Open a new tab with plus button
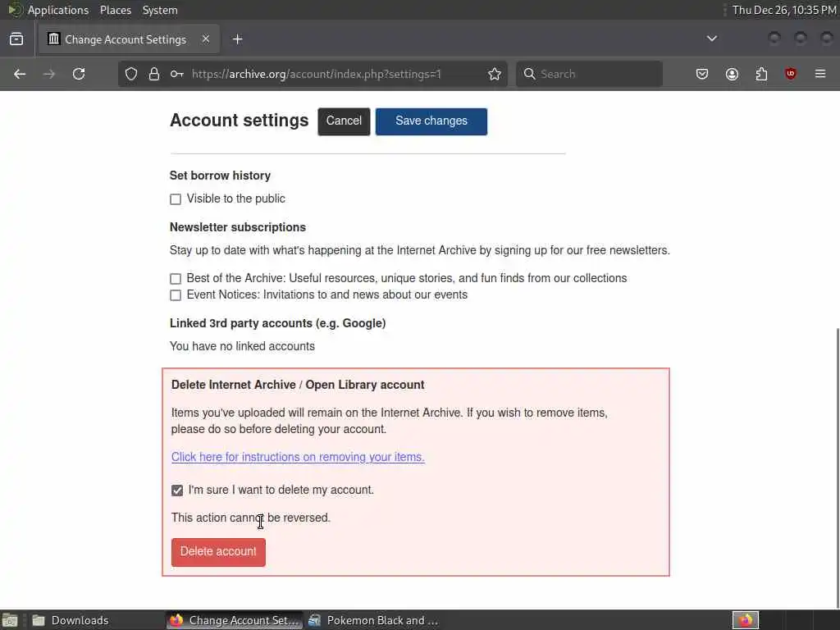The image size is (840, 630). pyautogui.click(x=238, y=39)
